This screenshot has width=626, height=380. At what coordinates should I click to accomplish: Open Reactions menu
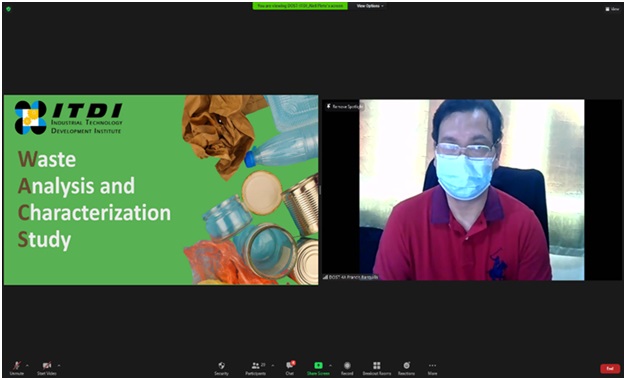pos(406,368)
